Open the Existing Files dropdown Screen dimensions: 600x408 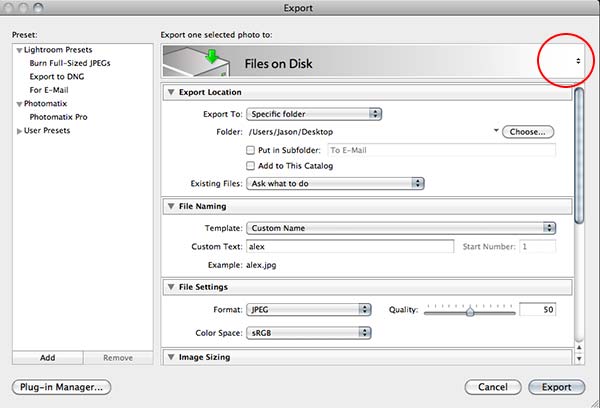pyautogui.click(x=335, y=184)
